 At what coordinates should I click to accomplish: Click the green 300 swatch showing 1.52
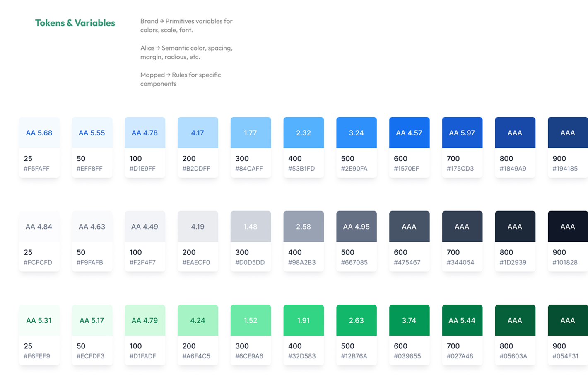[x=251, y=320]
